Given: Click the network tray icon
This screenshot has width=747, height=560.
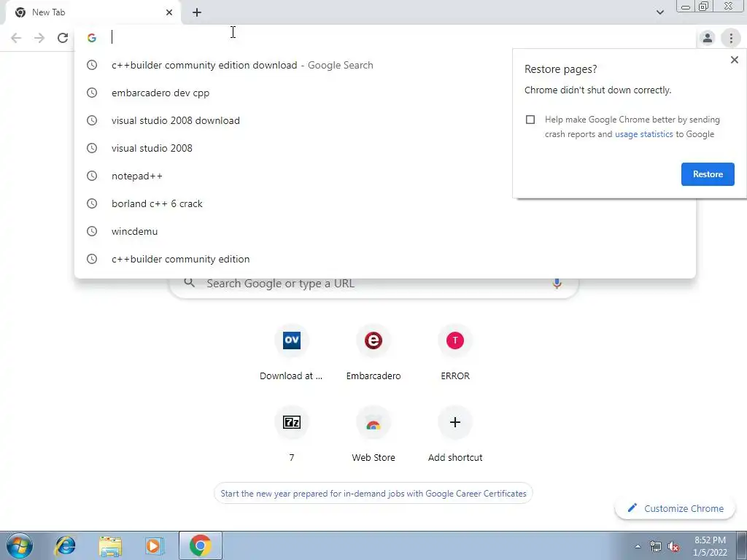Looking at the screenshot, I should [x=656, y=546].
